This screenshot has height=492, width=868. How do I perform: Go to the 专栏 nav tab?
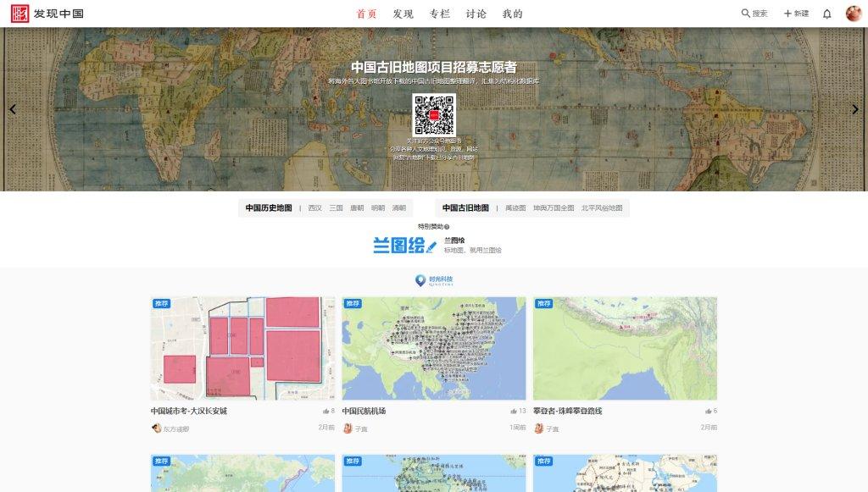pyautogui.click(x=440, y=14)
